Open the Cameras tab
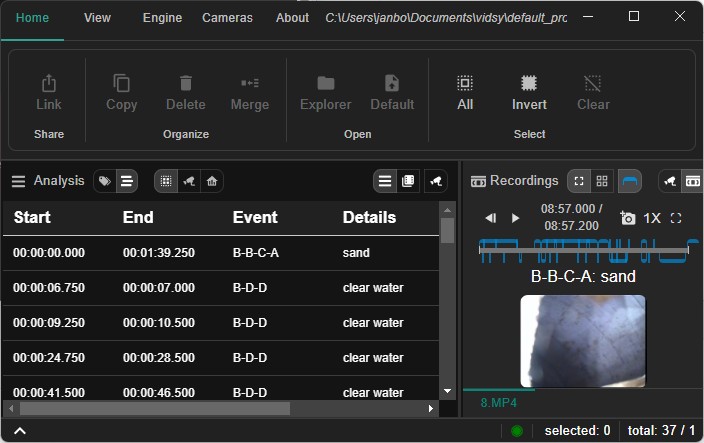The width and height of the screenshot is (704, 443). coord(227,18)
